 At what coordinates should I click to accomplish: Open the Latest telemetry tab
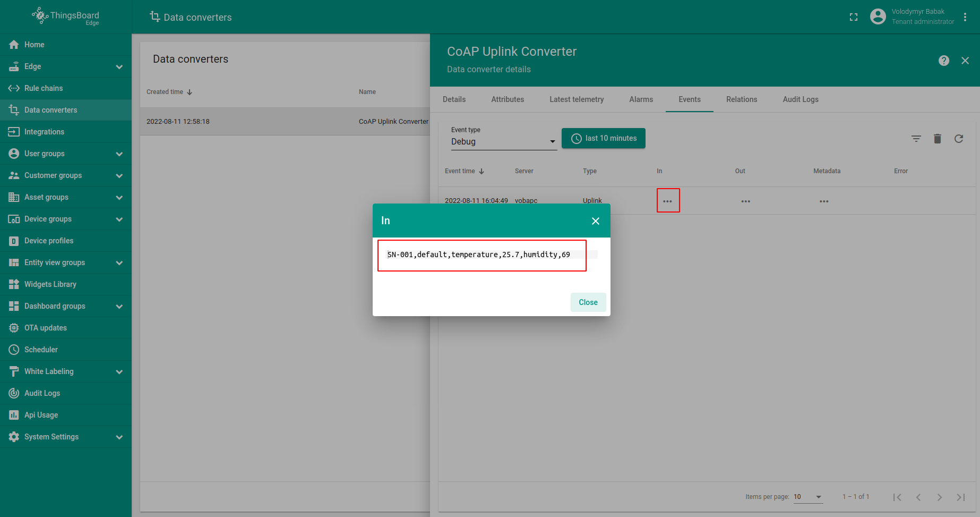click(x=577, y=99)
